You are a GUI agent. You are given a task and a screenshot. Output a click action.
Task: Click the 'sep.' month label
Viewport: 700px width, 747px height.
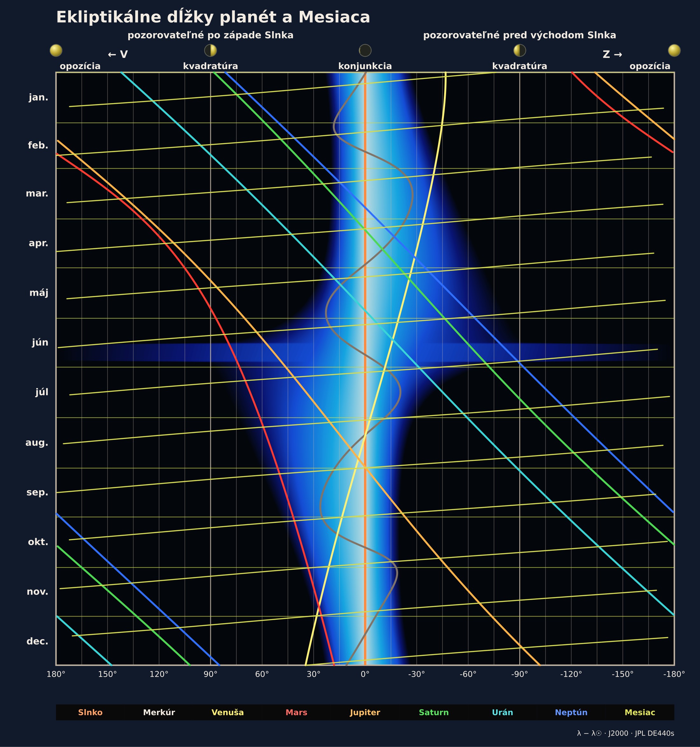[38, 492]
